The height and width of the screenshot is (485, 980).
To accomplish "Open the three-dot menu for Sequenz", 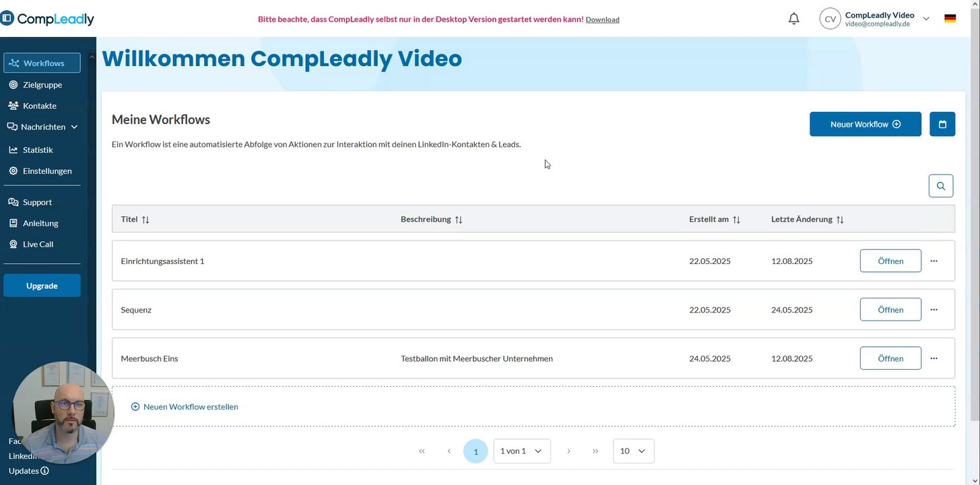I will [x=934, y=309].
